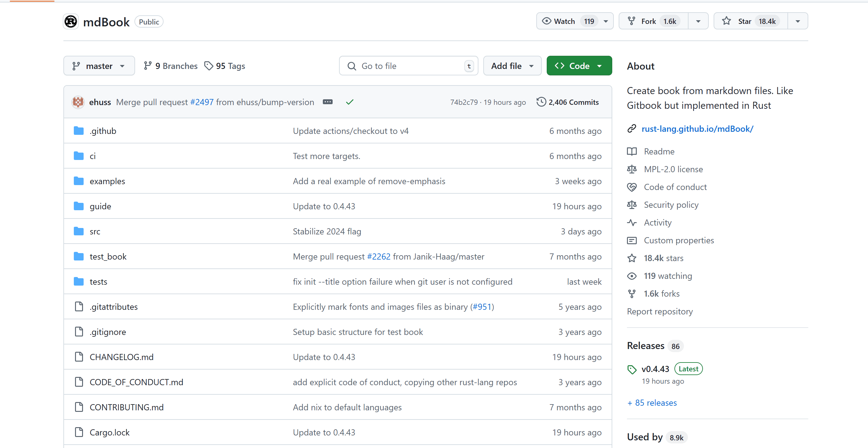
Task: Follow the rust-lang.github.io/mdBook/ website link
Action: click(x=697, y=129)
